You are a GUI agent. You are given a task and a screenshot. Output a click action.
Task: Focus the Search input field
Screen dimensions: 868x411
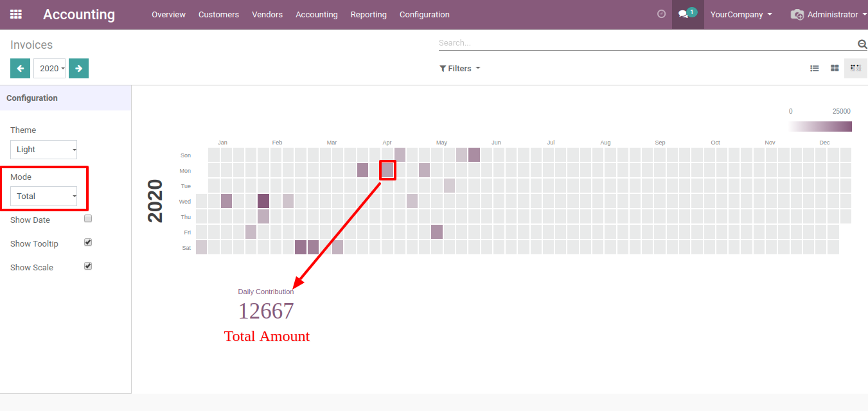[646, 43]
